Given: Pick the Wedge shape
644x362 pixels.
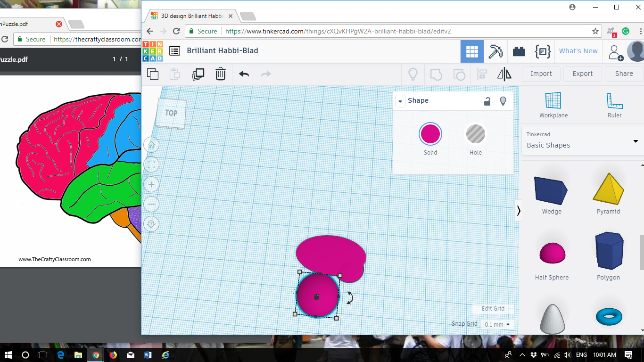Looking at the screenshot, I should [551, 190].
